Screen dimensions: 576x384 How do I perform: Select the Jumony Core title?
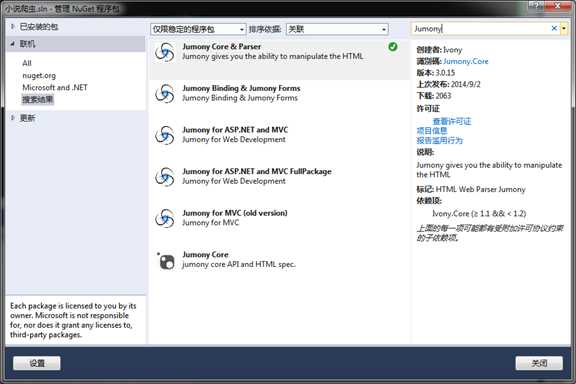click(x=205, y=254)
